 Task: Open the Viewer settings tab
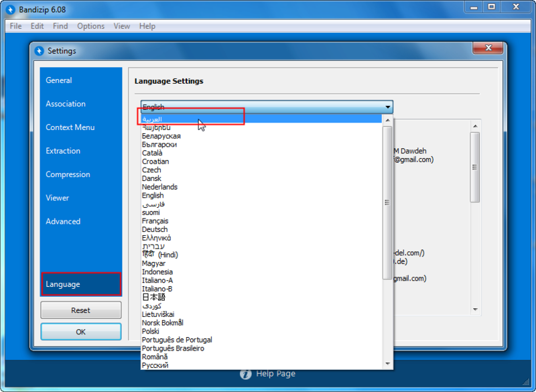[x=81, y=198]
